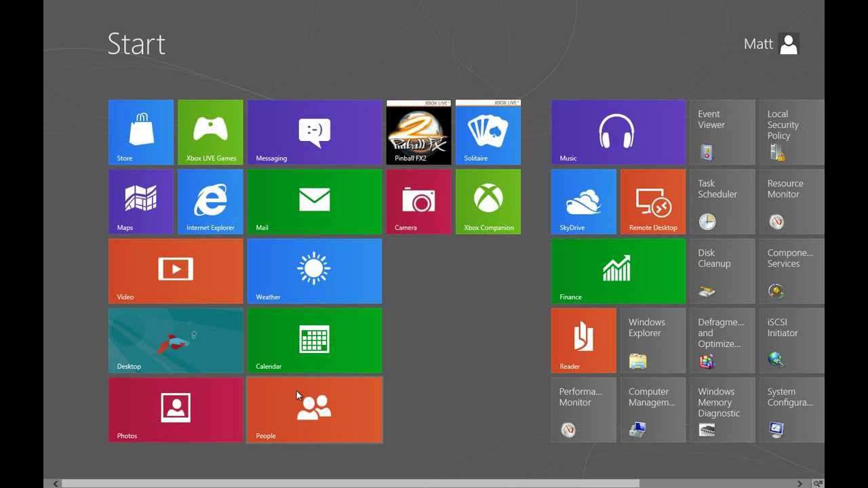Open the SkyDrive tile

[584, 201]
